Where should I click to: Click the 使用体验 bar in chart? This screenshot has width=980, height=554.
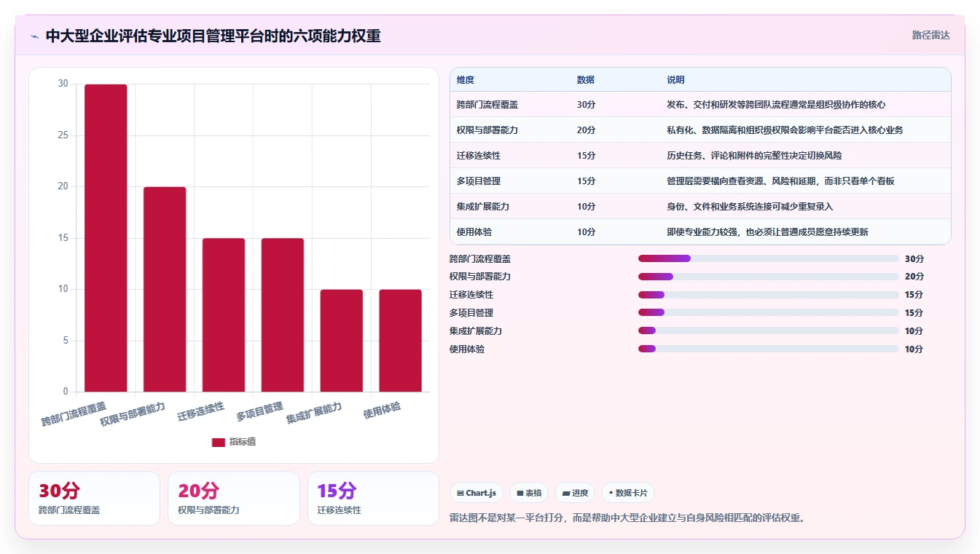click(x=400, y=341)
